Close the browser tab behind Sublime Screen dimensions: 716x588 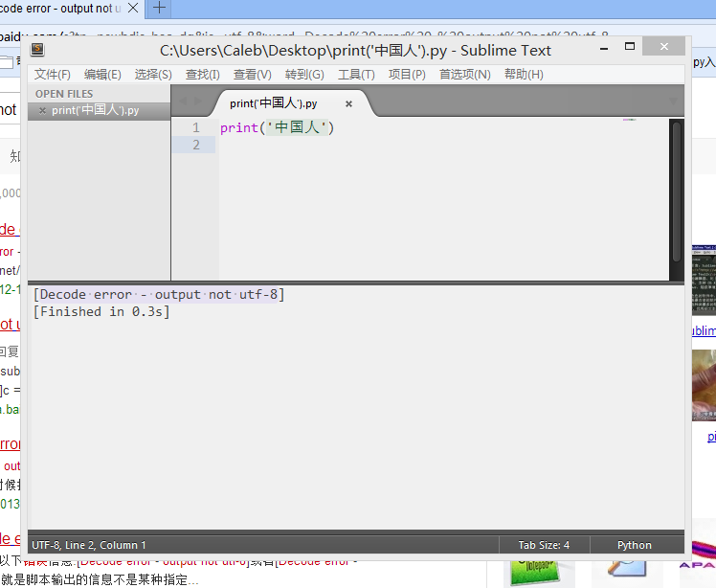click(x=133, y=8)
